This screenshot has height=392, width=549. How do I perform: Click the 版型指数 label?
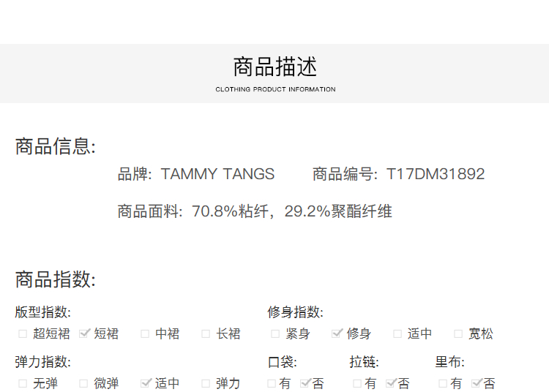(42, 312)
